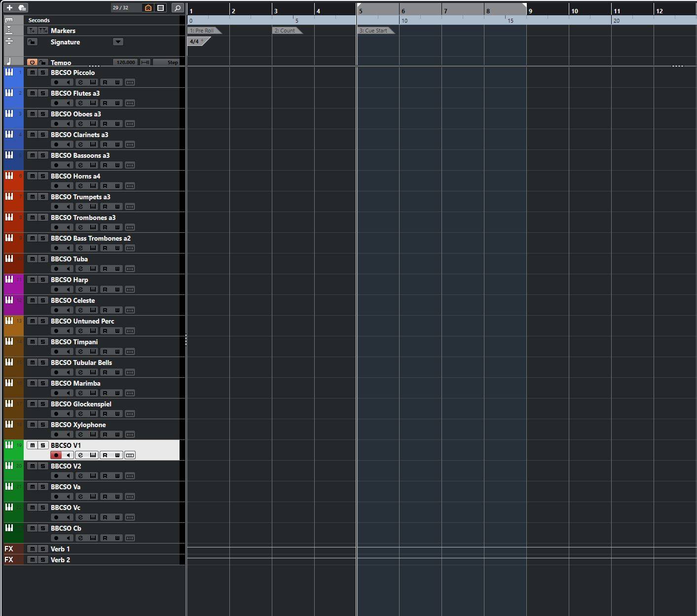Image resolution: width=697 pixels, height=616 pixels.
Task: Open the instrument editor for BBCSO Horns a4
Action: click(x=93, y=186)
